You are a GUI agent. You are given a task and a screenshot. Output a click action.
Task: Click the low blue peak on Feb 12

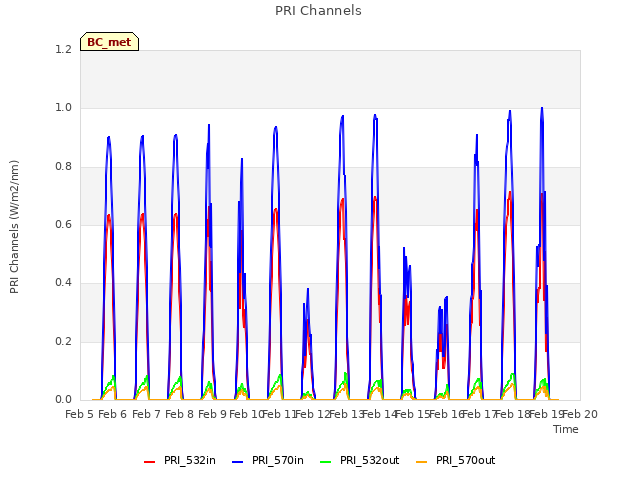click(x=308, y=289)
